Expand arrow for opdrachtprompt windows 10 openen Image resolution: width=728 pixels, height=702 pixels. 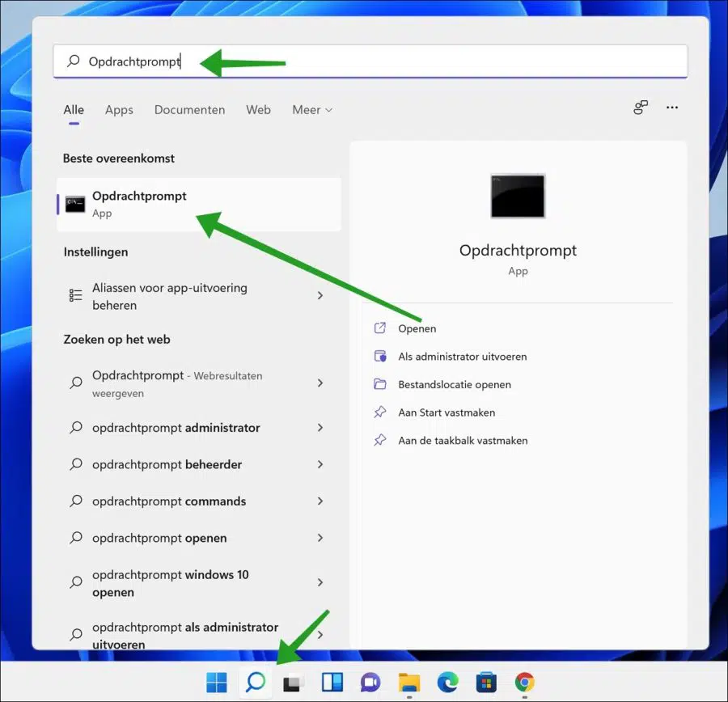(x=320, y=582)
